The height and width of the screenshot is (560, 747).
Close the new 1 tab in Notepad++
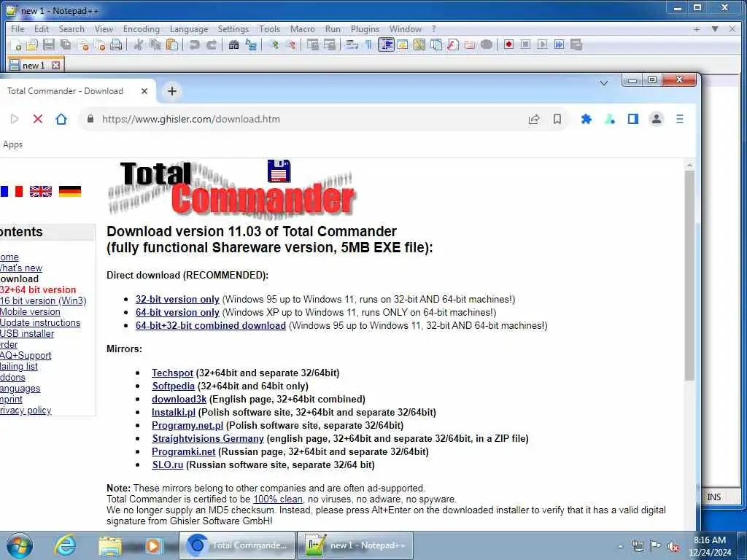click(x=55, y=65)
